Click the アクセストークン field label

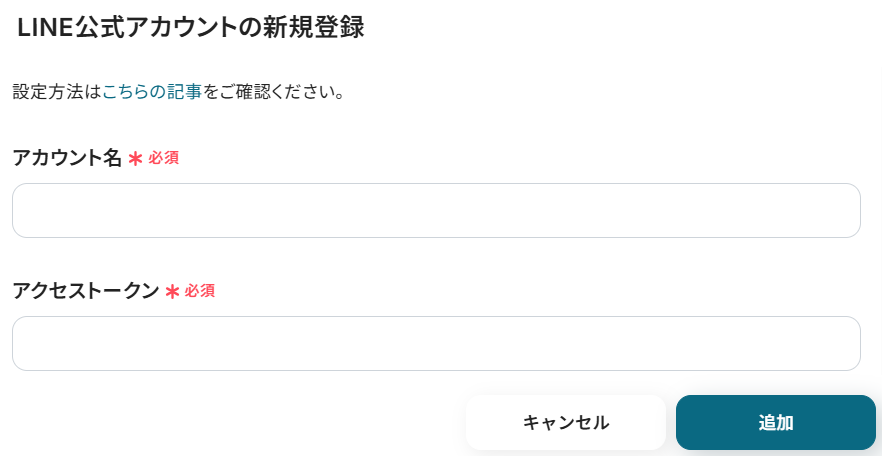85,291
